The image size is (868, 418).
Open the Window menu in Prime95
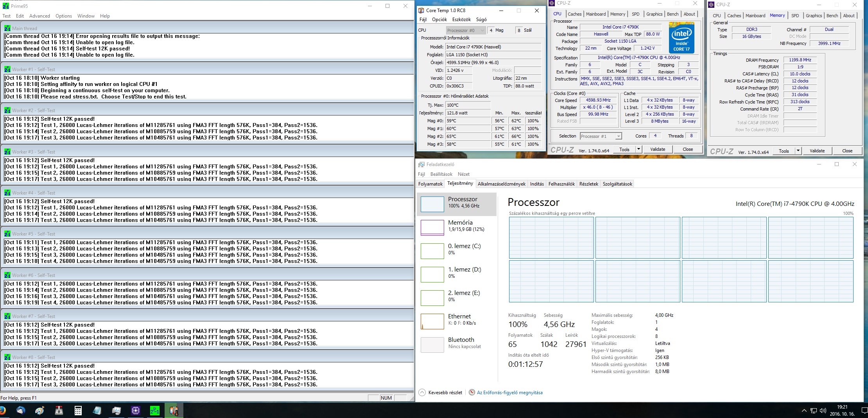[86, 16]
